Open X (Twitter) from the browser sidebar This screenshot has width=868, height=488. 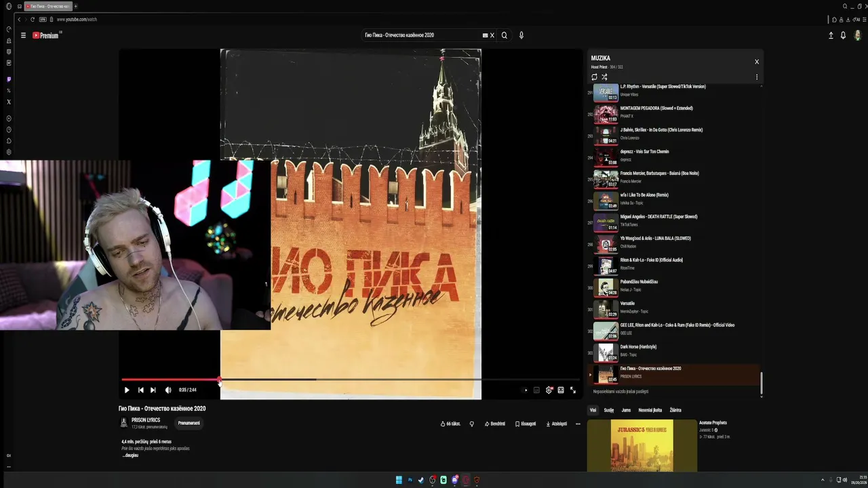tap(9, 102)
